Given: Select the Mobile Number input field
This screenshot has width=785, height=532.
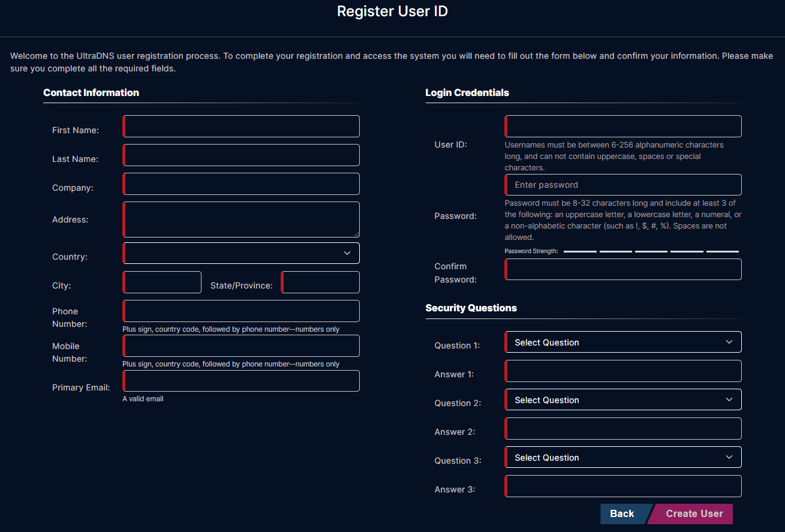Looking at the screenshot, I should (241, 346).
